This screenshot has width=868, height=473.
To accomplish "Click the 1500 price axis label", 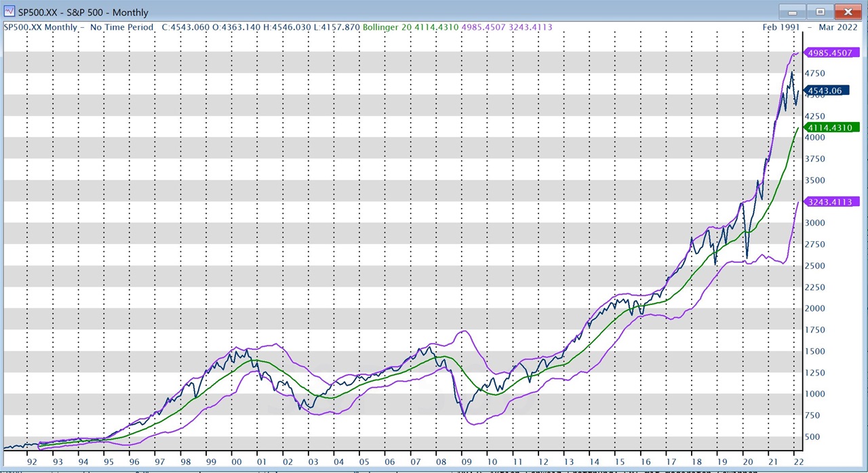I will (x=815, y=351).
